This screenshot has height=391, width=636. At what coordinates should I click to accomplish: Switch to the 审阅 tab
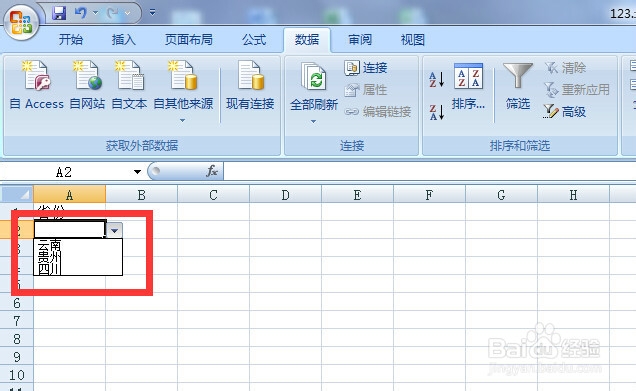360,39
